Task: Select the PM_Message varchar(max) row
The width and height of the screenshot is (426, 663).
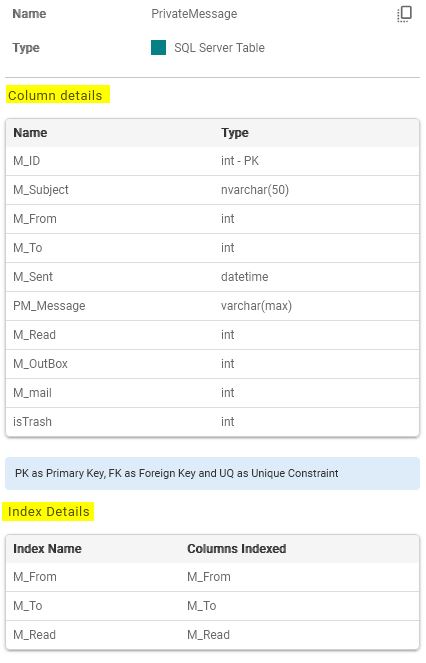Action: [212, 306]
